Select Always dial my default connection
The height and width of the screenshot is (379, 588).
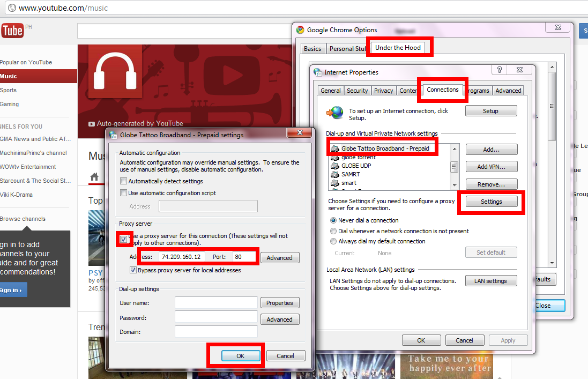pyautogui.click(x=333, y=241)
